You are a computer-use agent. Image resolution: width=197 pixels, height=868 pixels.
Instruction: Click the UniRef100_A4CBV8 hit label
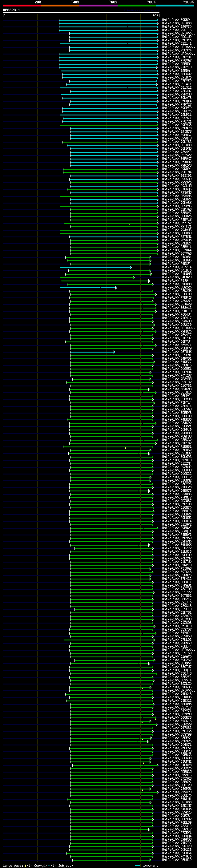coord(177,765)
